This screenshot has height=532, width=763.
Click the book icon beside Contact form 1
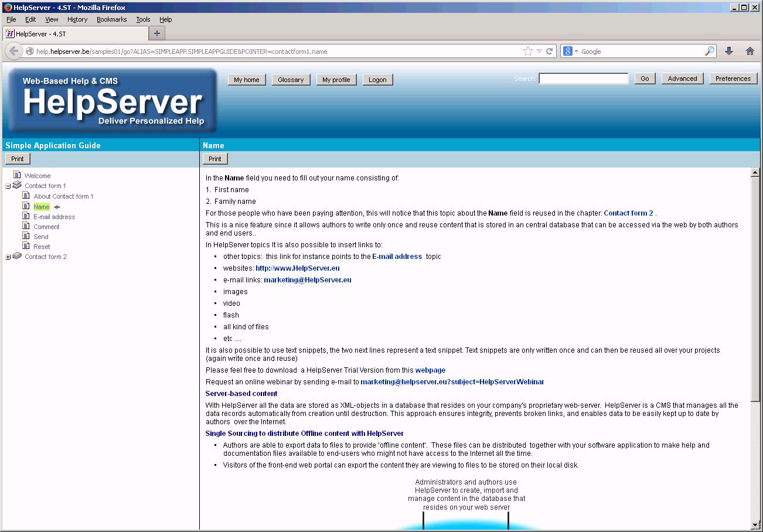click(16, 186)
